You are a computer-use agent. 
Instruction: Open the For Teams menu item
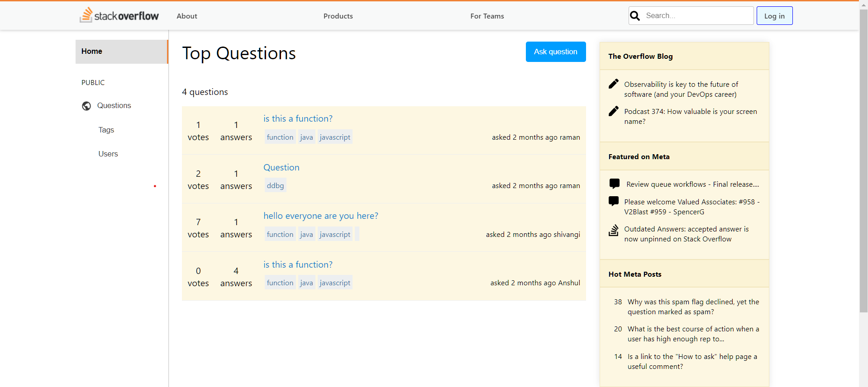(x=487, y=16)
